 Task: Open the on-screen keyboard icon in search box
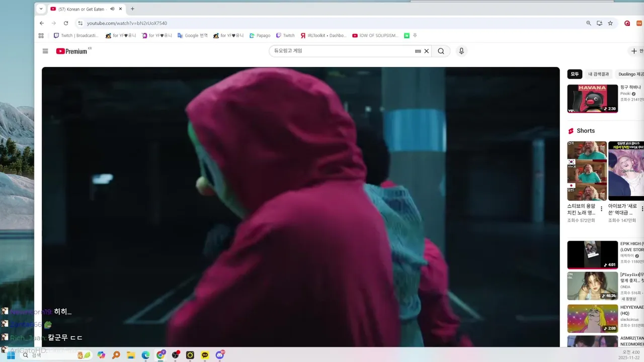coord(418,51)
